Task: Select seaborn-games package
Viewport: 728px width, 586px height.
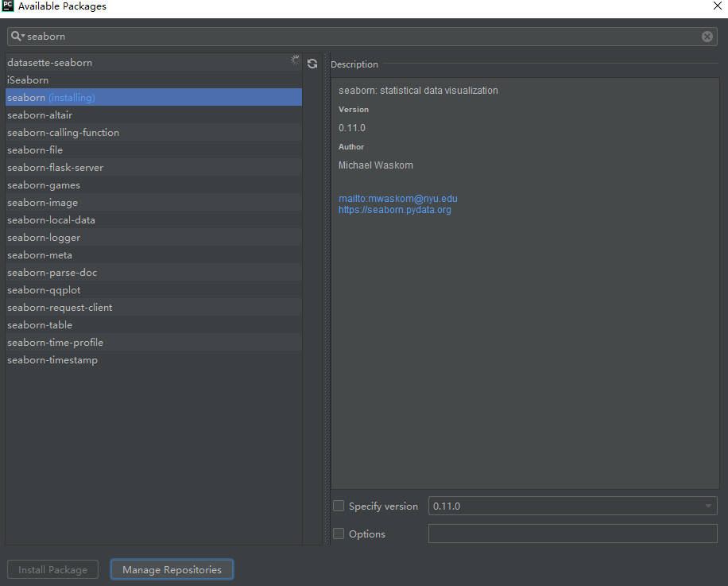Action: pos(153,184)
